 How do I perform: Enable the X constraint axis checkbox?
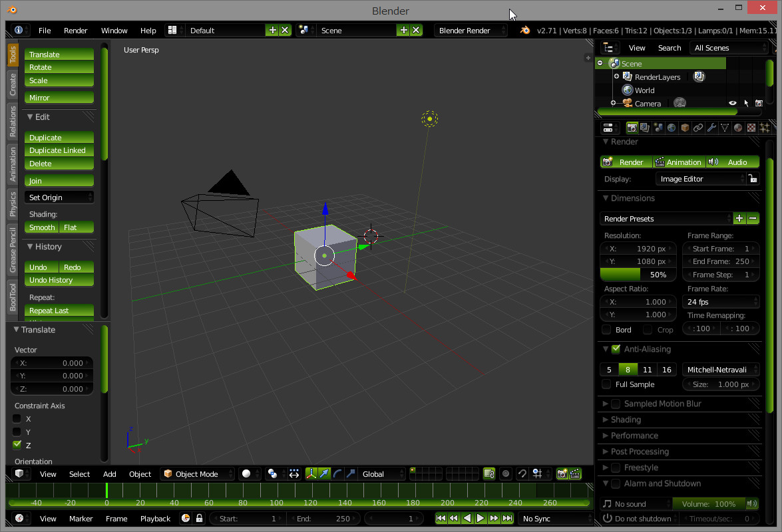[17, 418]
